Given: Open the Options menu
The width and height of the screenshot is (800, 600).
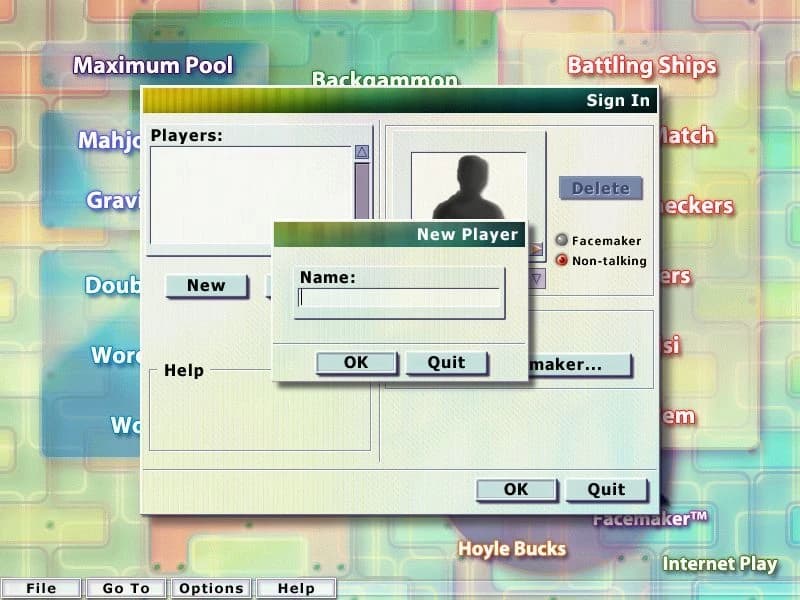Looking at the screenshot, I should pyautogui.click(x=211, y=588).
